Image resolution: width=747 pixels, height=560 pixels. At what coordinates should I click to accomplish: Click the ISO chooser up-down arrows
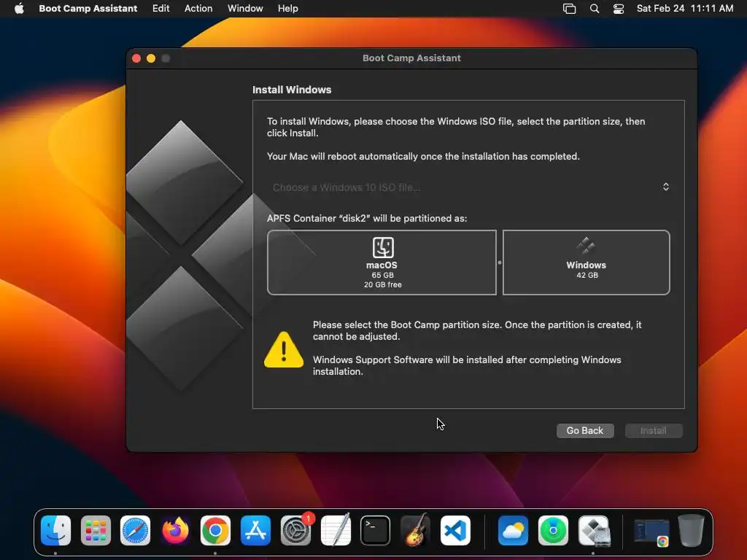click(x=666, y=187)
